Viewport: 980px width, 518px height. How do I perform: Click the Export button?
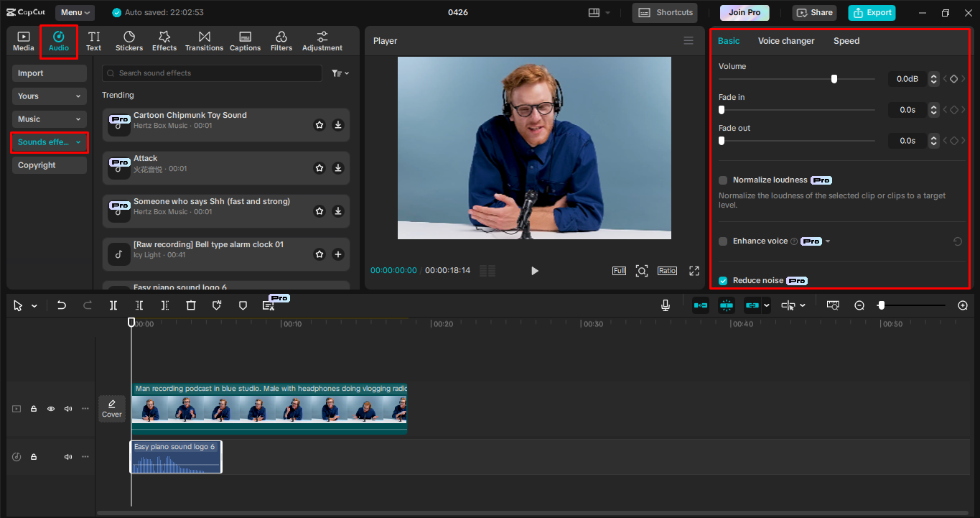click(872, 12)
